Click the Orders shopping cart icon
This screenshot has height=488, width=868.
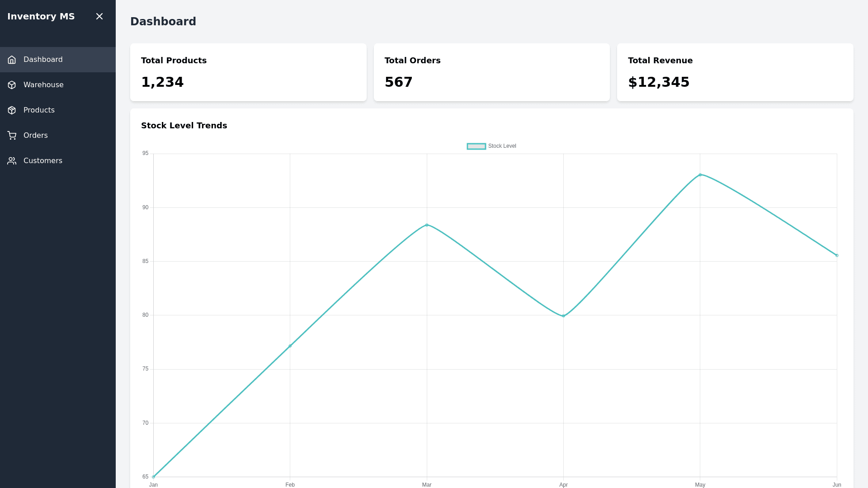tap(12, 136)
